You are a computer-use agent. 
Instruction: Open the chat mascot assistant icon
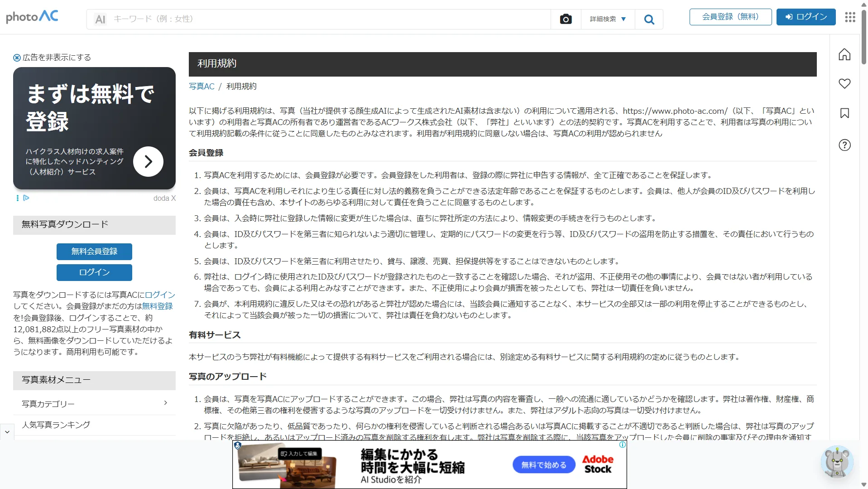(x=837, y=462)
